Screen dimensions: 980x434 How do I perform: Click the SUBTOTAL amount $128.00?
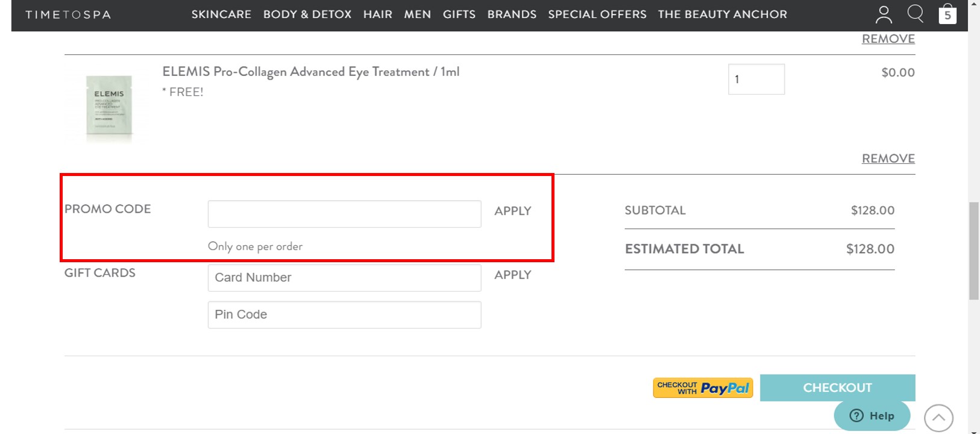pyautogui.click(x=873, y=210)
